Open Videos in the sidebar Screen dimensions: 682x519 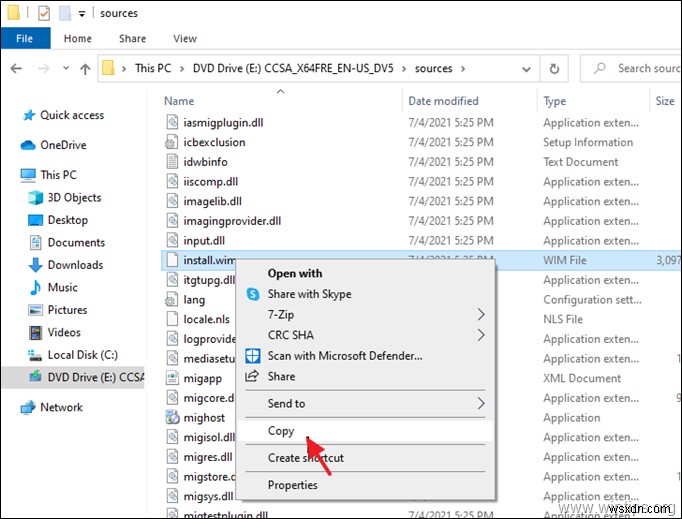pyautogui.click(x=64, y=332)
